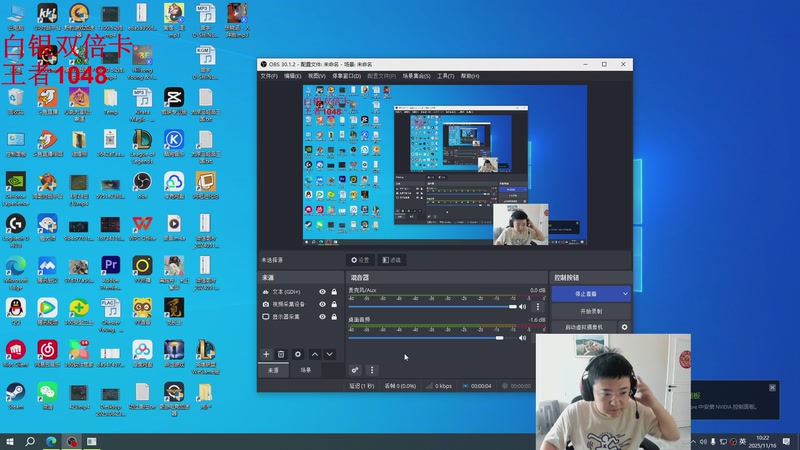This screenshot has width=800, height=450.
Task: Click Properties button above sources panel
Action: (360, 260)
